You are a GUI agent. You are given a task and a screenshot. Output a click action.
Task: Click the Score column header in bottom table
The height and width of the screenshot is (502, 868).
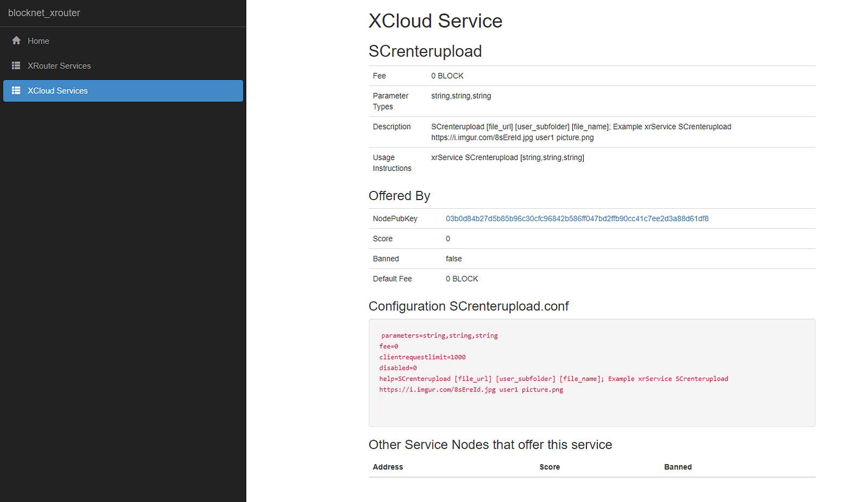coord(550,467)
